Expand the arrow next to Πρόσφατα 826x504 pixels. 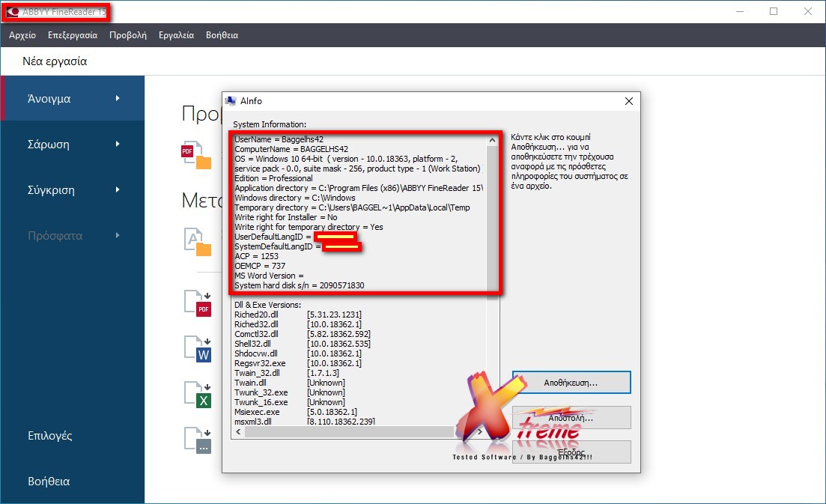click(x=118, y=235)
